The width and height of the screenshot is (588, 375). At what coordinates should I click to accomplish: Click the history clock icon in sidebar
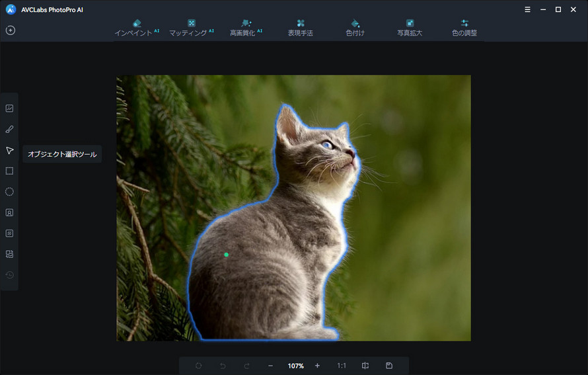click(9, 274)
